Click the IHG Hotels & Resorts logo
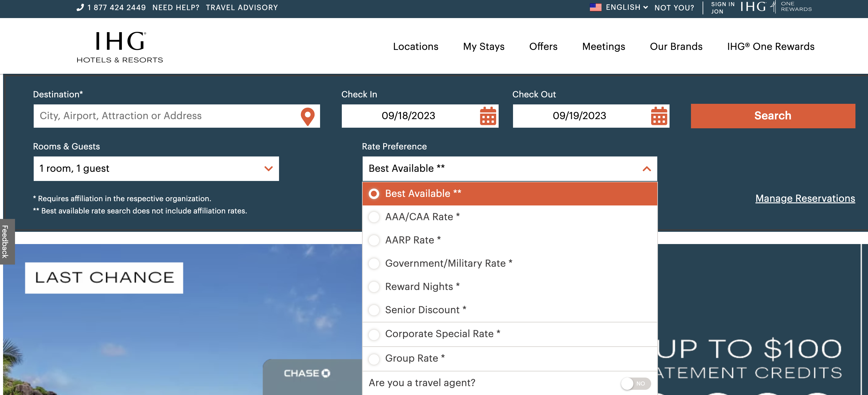This screenshot has height=395, width=868. 120,47
